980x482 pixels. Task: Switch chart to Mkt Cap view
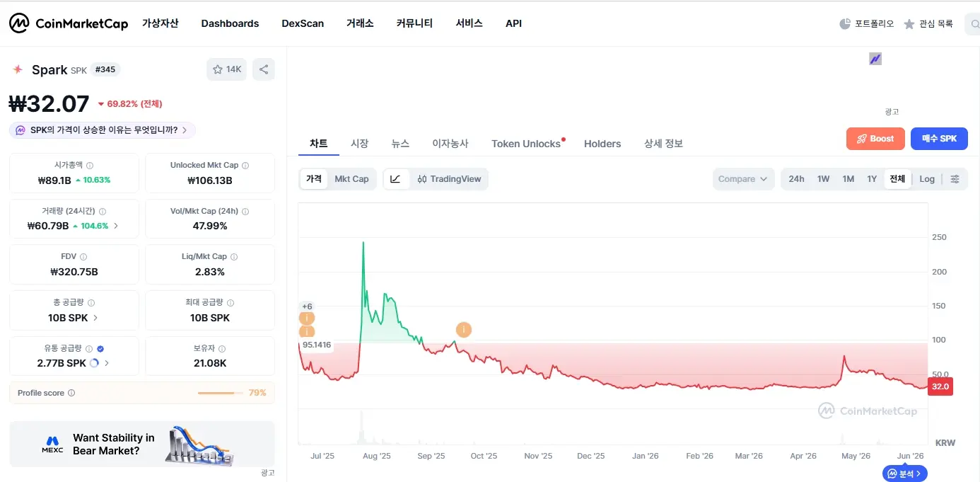[351, 179]
